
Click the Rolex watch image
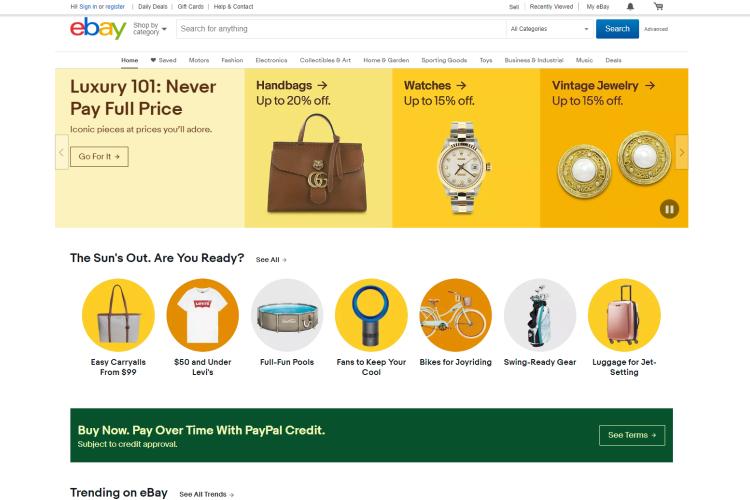(463, 167)
